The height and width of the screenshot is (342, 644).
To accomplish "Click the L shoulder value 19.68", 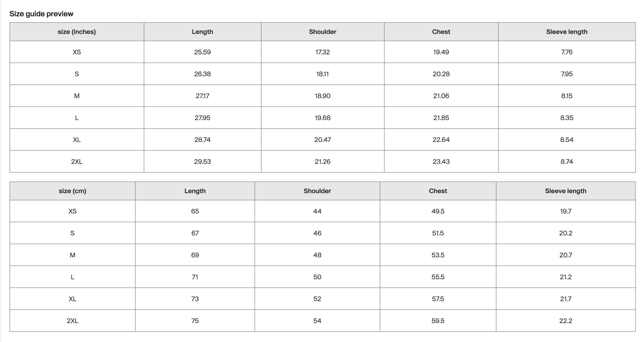I will click(x=323, y=118).
